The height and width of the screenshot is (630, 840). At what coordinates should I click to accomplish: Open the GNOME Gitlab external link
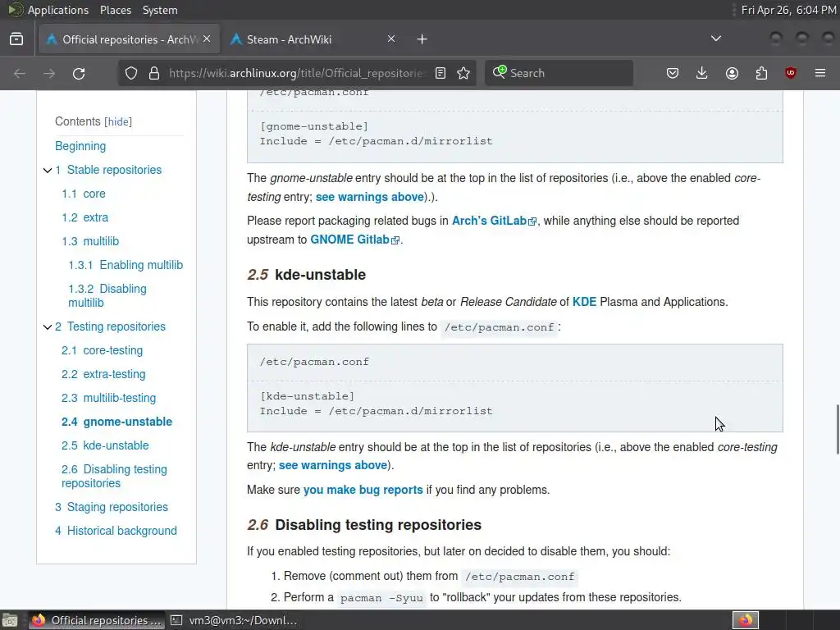pos(354,240)
